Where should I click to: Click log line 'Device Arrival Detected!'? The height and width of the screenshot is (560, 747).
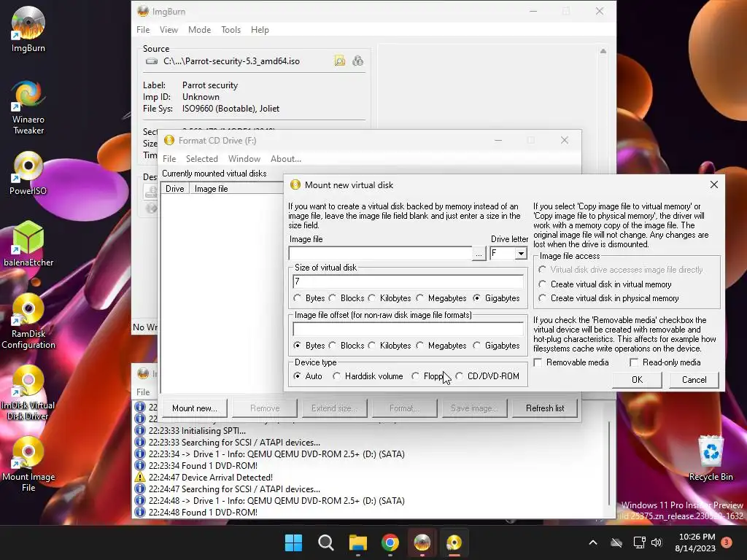(x=211, y=477)
